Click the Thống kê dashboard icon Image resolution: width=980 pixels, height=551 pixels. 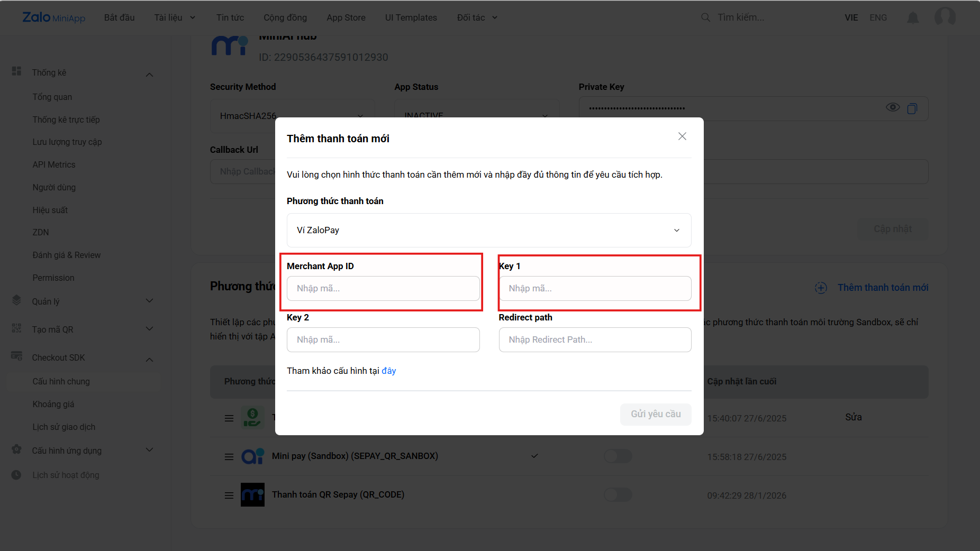[16, 71]
